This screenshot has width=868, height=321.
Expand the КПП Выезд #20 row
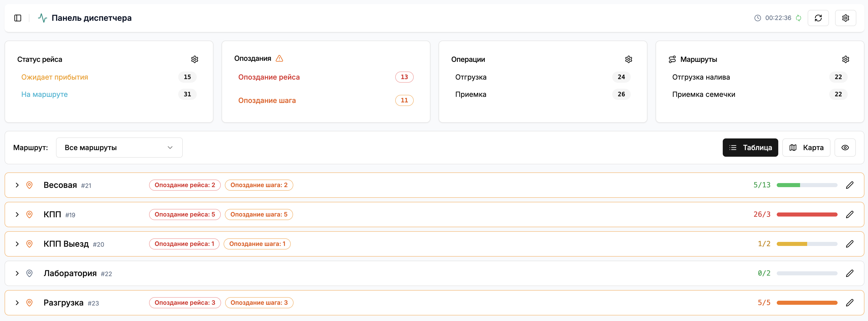click(x=17, y=244)
